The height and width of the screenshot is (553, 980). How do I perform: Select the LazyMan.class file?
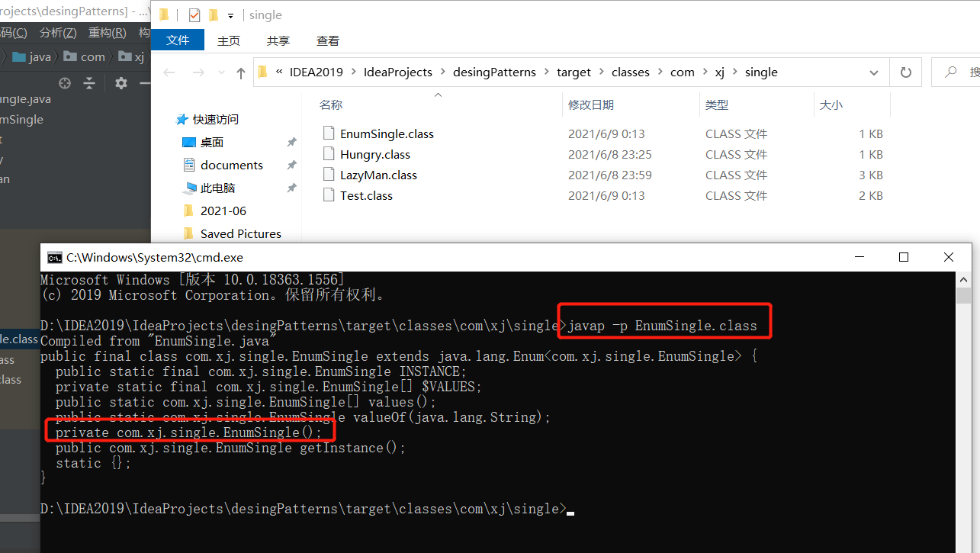378,175
